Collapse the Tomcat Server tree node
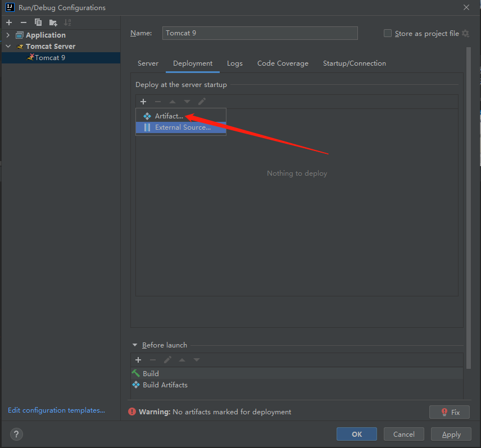This screenshot has height=448, width=481. click(x=8, y=46)
